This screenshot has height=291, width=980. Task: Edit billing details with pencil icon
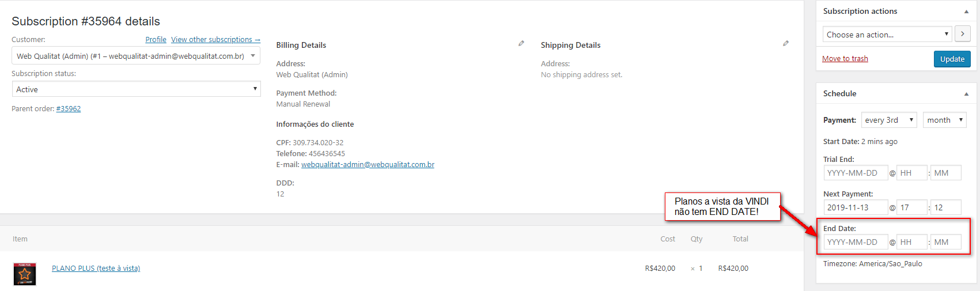pos(521,43)
